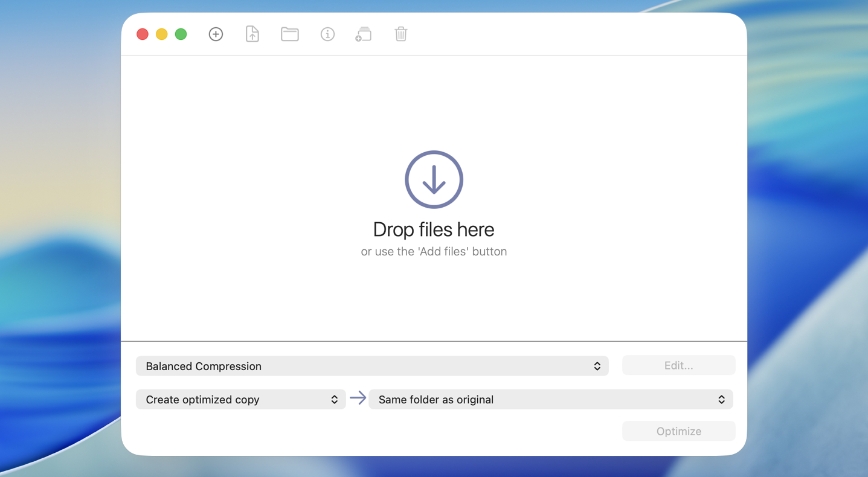This screenshot has width=868, height=477.
Task: Click the 'Add files' hint text
Action: coord(434,251)
